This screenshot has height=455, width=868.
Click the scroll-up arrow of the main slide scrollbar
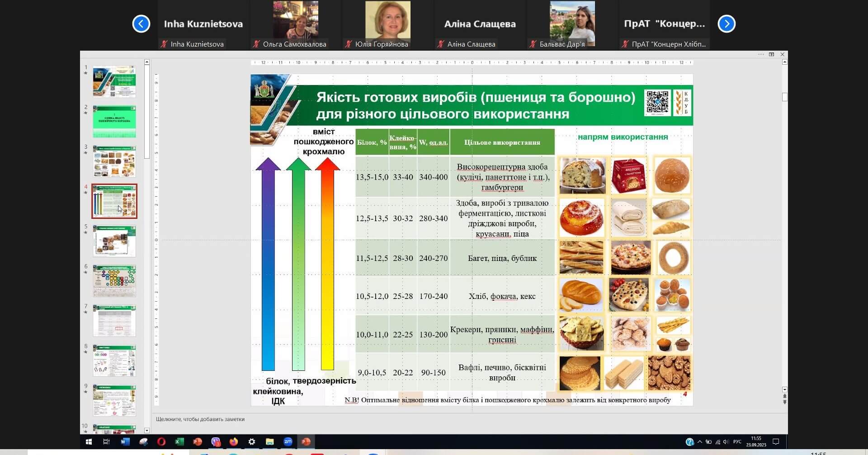pyautogui.click(x=784, y=62)
